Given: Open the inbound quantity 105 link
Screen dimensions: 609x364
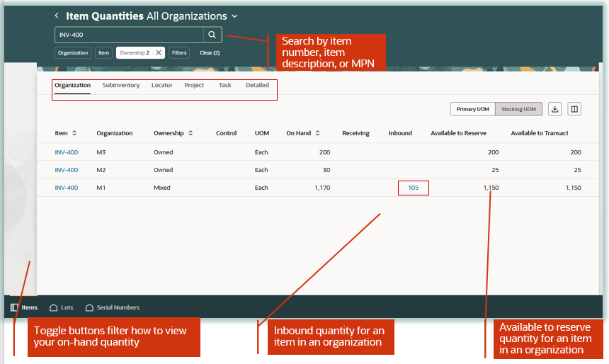Looking at the screenshot, I should (x=414, y=188).
